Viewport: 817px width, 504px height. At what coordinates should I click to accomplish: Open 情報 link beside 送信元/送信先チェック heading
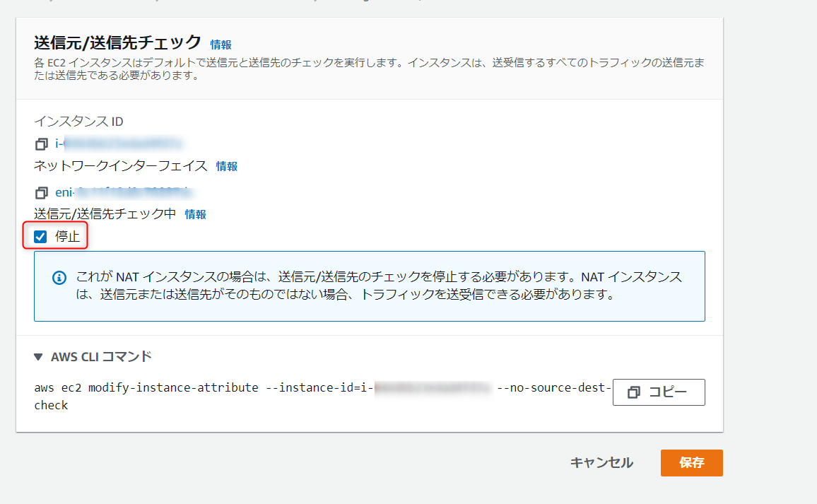click(221, 45)
